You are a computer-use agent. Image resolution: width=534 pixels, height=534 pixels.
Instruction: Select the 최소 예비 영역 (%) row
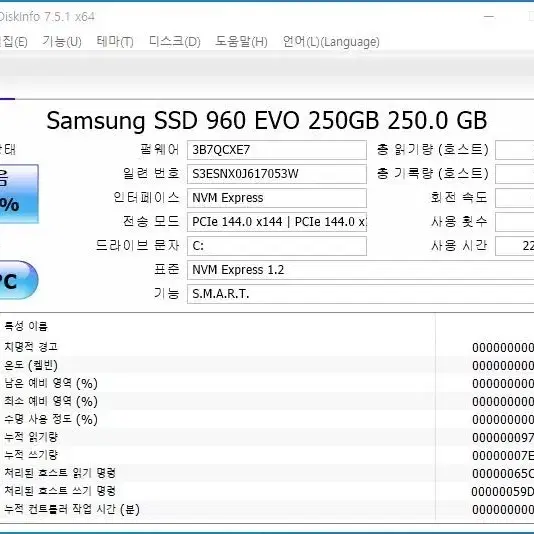[267, 401]
